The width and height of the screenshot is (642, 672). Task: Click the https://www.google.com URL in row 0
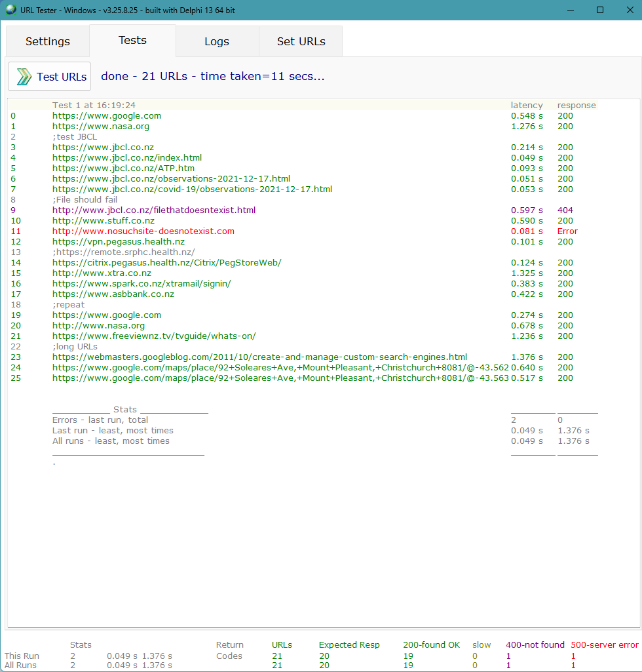(x=106, y=115)
